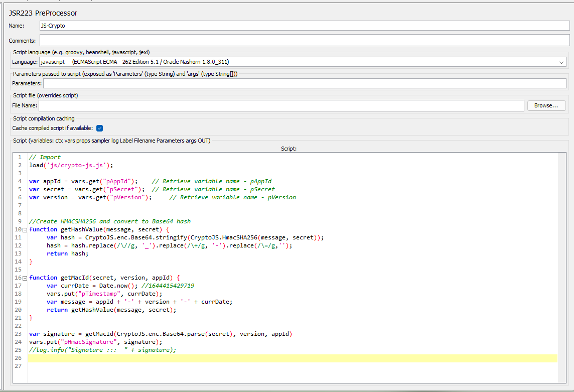Click the var currDate = Date.now() line
Image resolution: width=574 pixels, height=392 pixels.
120,286
